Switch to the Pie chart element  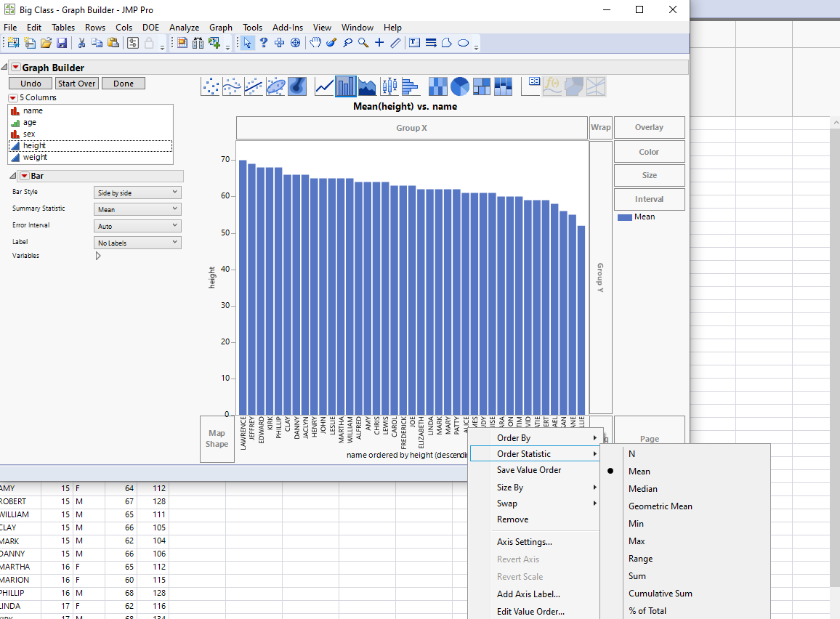click(x=459, y=86)
